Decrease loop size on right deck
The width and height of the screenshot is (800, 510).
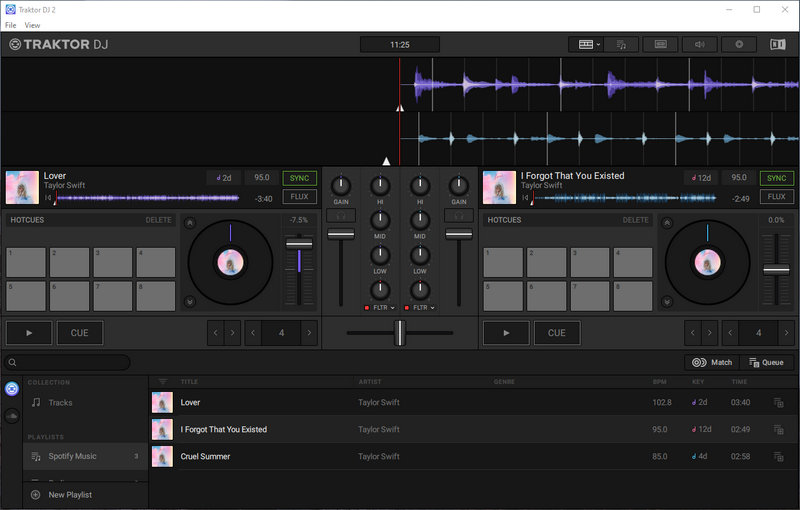(x=730, y=333)
